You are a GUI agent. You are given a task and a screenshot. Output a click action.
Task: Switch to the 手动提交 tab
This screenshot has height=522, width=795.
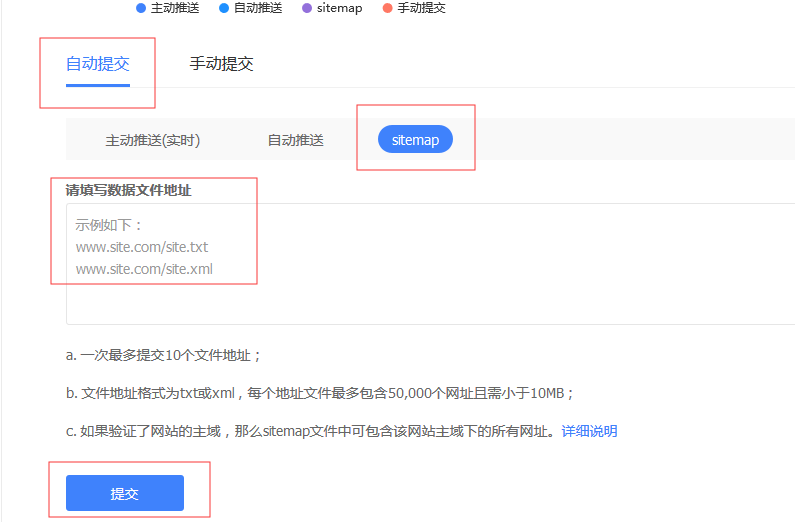(x=222, y=64)
